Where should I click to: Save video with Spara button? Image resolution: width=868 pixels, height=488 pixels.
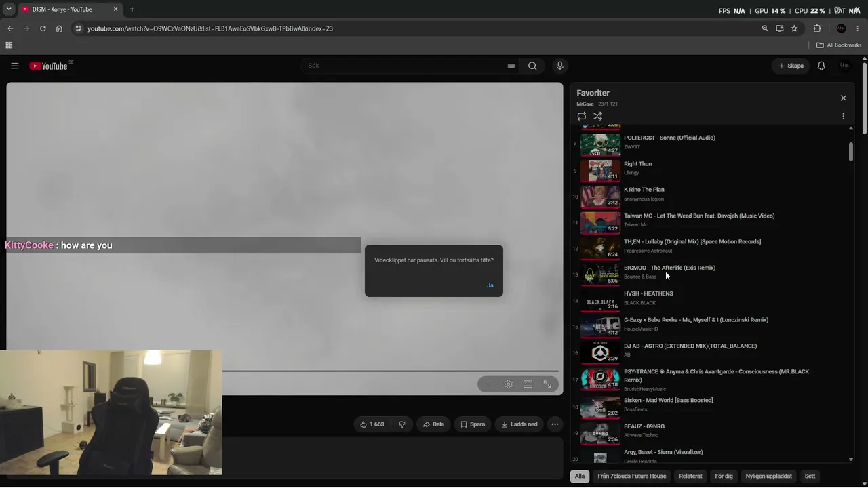(x=473, y=424)
